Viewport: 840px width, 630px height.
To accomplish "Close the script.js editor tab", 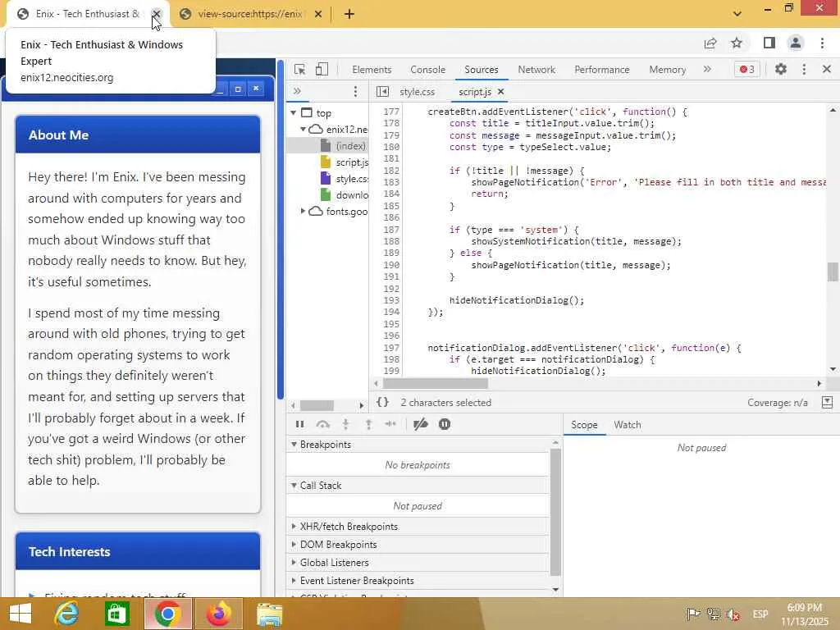I will (500, 92).
